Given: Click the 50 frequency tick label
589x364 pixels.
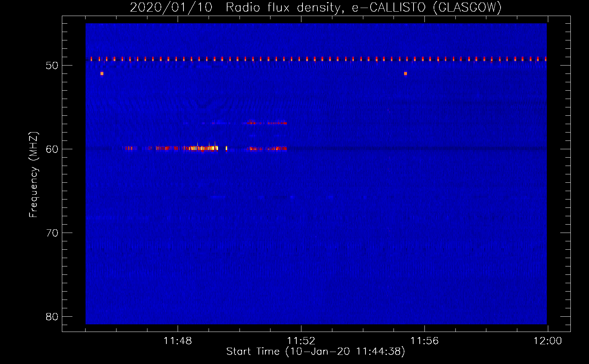Looking at the screenshot, I should (52, 66).
